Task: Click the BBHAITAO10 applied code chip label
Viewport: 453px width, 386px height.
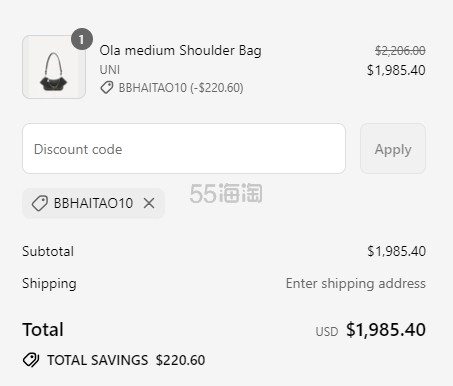Action: pos(93,203)
